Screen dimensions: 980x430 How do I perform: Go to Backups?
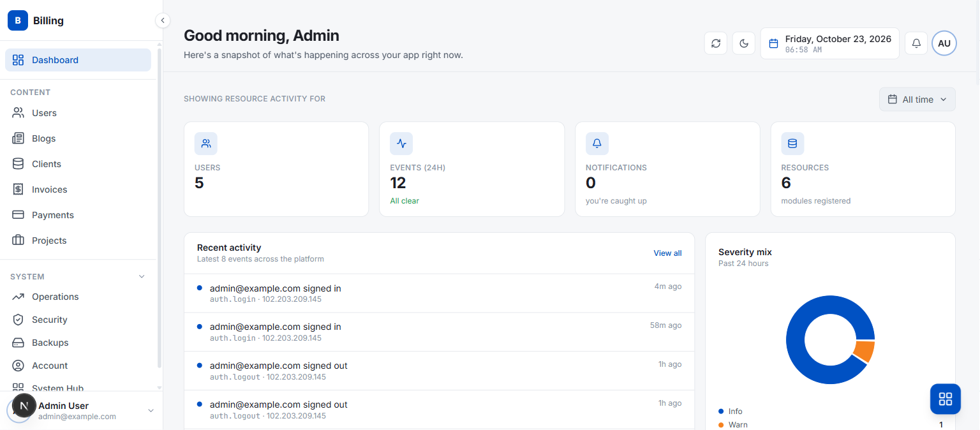point(78,343)
